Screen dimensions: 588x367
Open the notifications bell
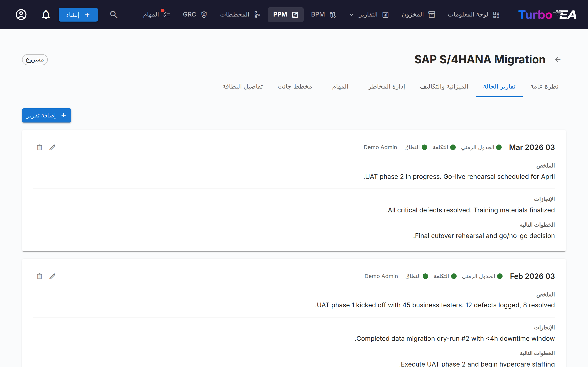click(x=46, y=14)
